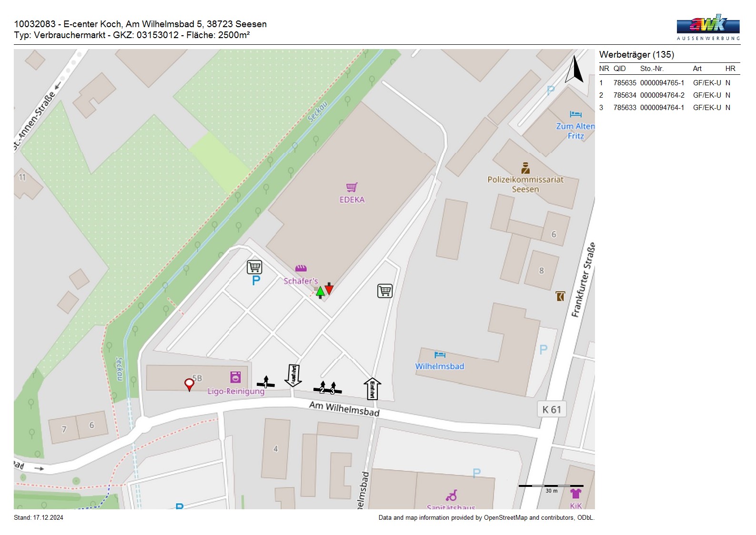
Task: Click the green upward arrow marker
Action: [x=320, y=291]
